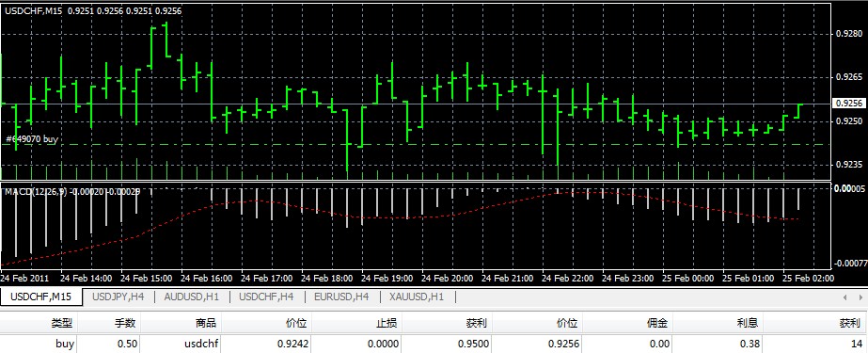Click the MACD(12,26,9) indicator label
Screen dimensions: 868x353
tap(36, 191)
